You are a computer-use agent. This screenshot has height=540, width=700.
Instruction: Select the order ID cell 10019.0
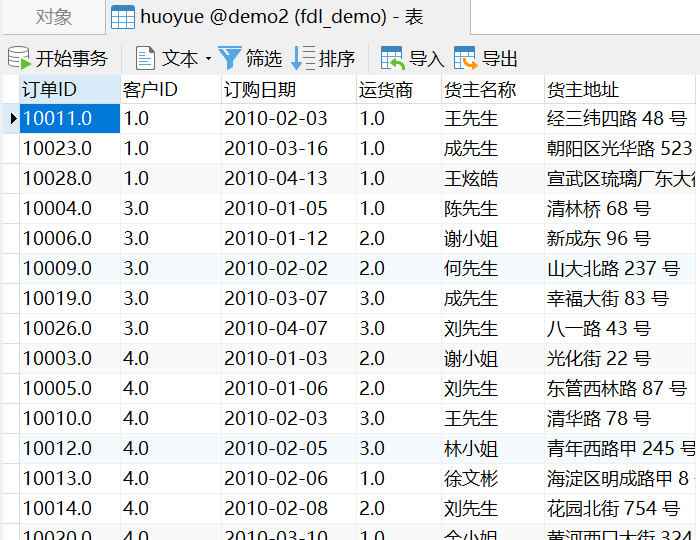(x=70, y=299)
